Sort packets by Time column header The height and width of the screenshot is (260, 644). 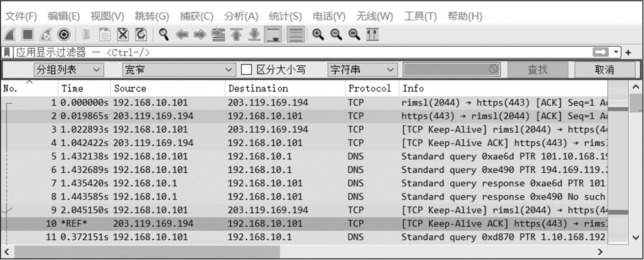pos(84,88)
